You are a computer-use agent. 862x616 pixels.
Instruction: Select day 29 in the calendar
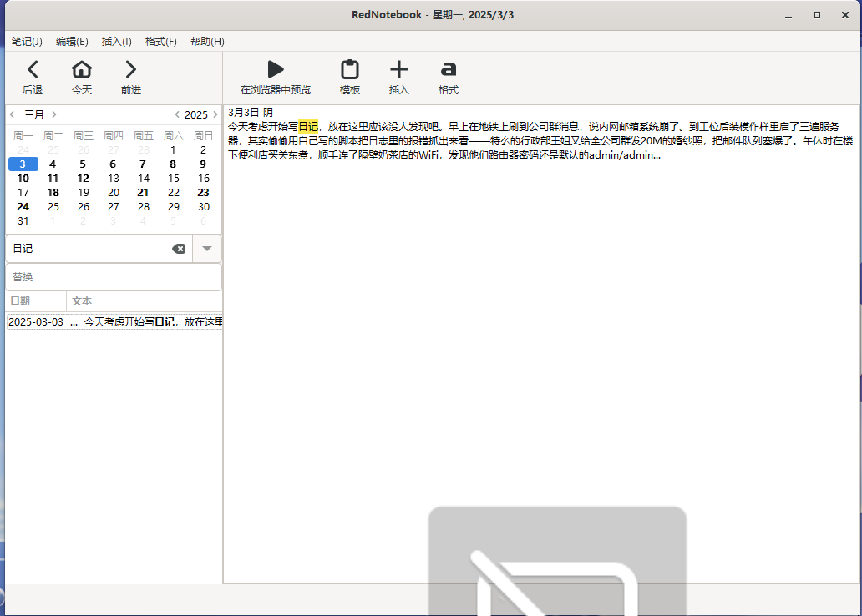pos(174,207)
